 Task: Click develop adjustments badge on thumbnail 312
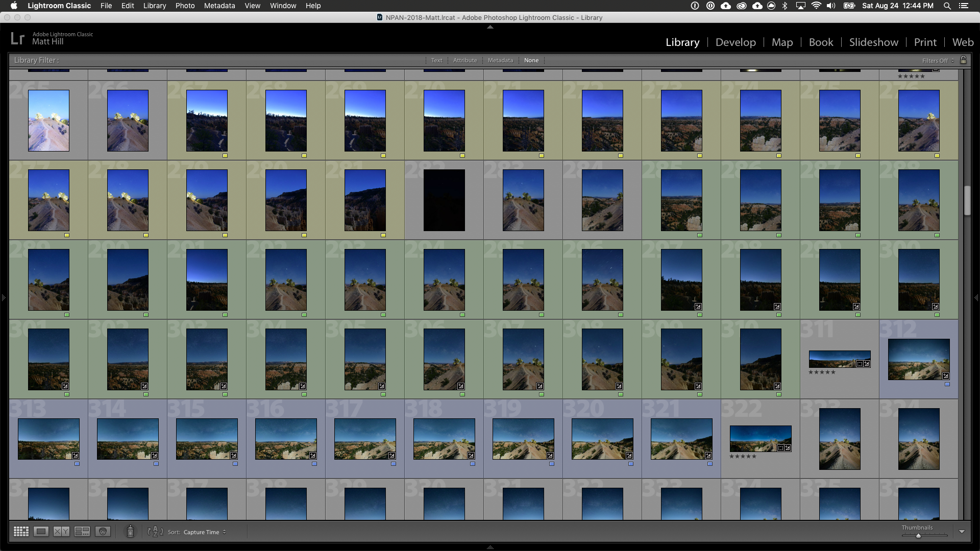(x=945, y=375)
